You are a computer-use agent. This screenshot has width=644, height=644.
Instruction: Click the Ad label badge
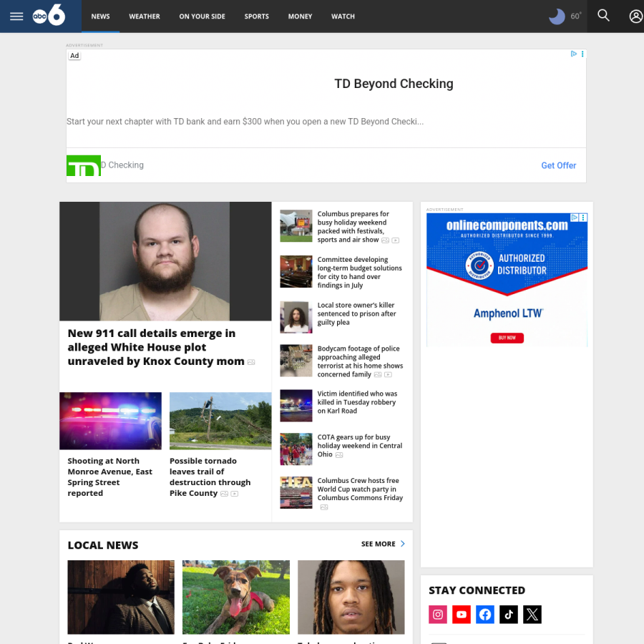[74, 55]
